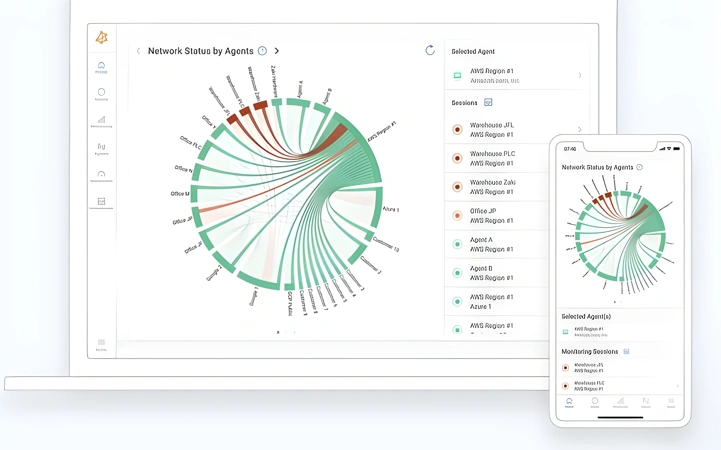The image size is (721, 450).
Task: Click the Warehouse Zaki session entry
Action: 498,187
